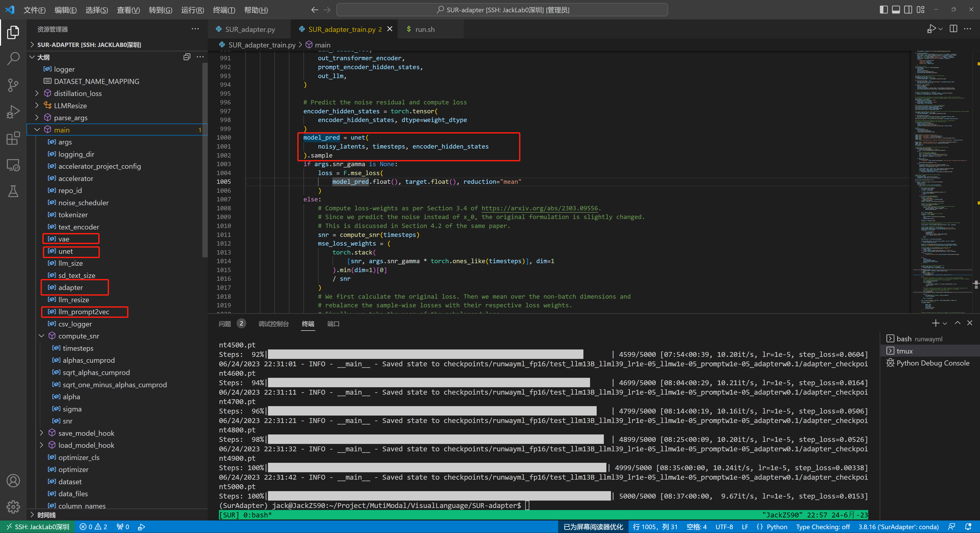980x533 pixels.
Task: Maximize the terminal panel size
Action: [x=958, y=323]
